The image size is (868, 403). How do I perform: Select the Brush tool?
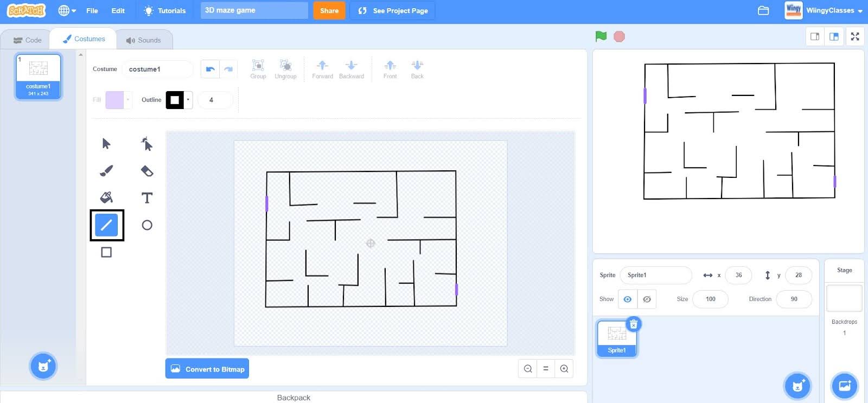tap(106, 171)
